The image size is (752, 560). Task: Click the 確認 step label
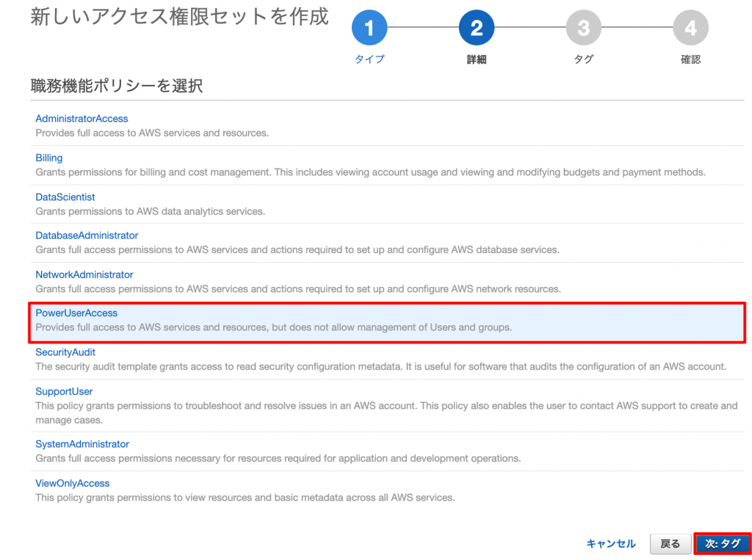click(690, 59)
